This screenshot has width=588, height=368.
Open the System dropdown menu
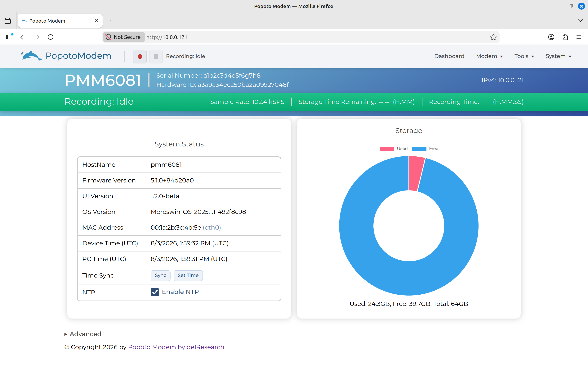(x=558, y=56)
